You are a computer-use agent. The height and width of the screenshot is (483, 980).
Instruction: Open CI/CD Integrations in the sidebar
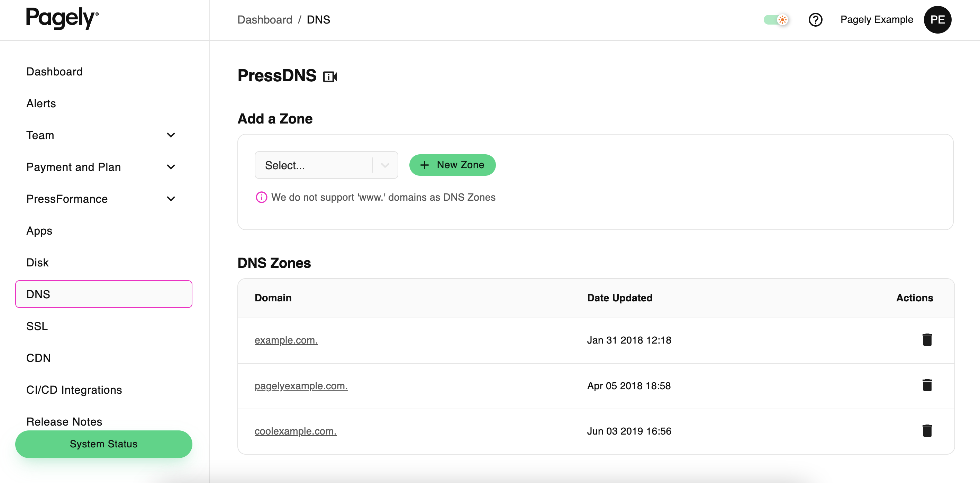click(74, 390)
